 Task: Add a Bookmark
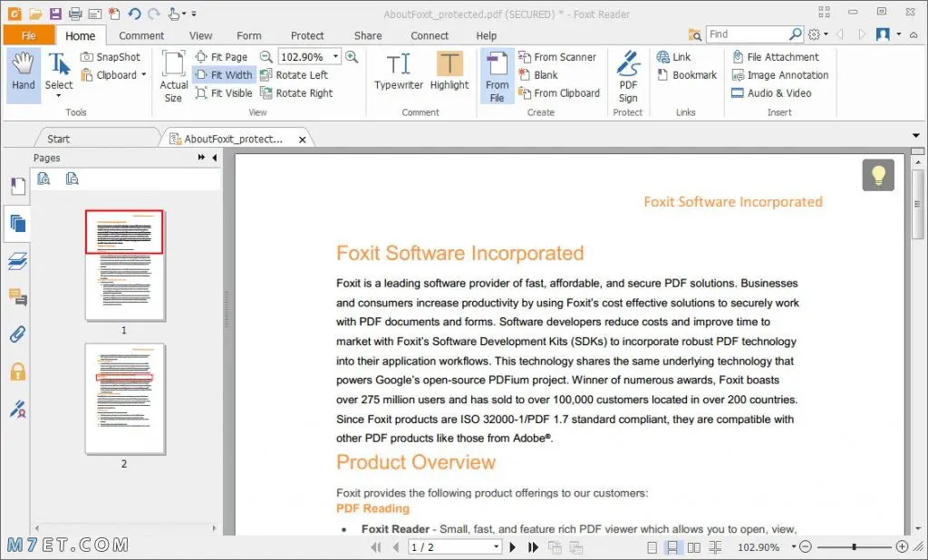[687, 75]
